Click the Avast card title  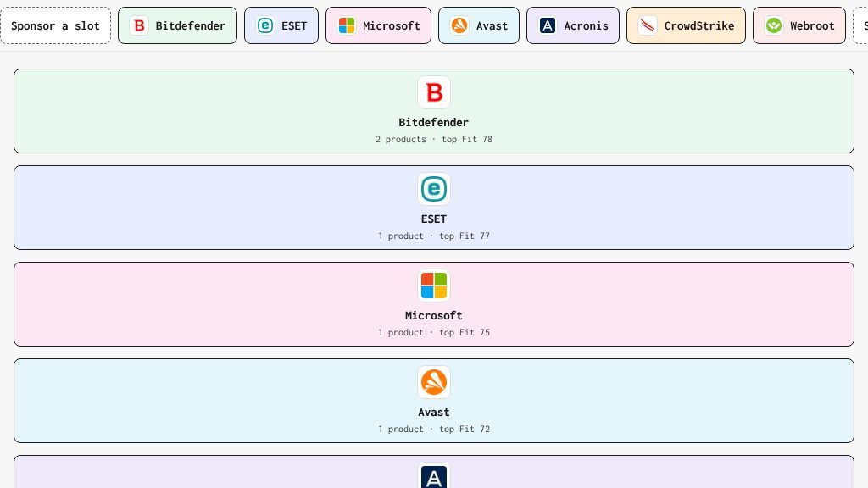pyautogui.click(x=434, y=413)
